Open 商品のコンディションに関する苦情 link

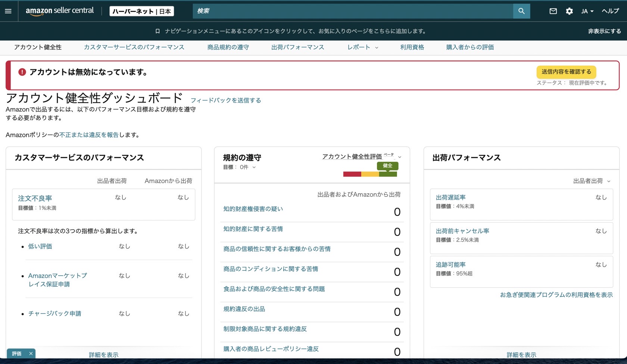271,269
